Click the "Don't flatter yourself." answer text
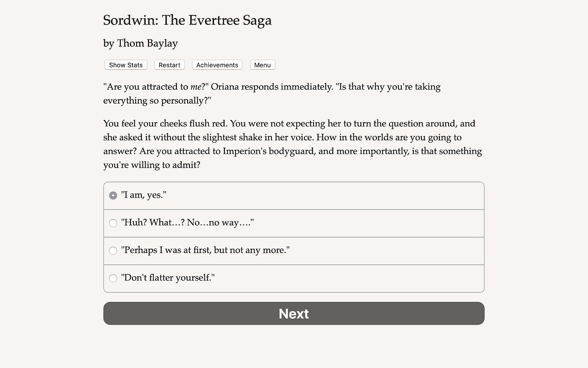The width and height of the screenshot is (588, 368). coord(168,278)
